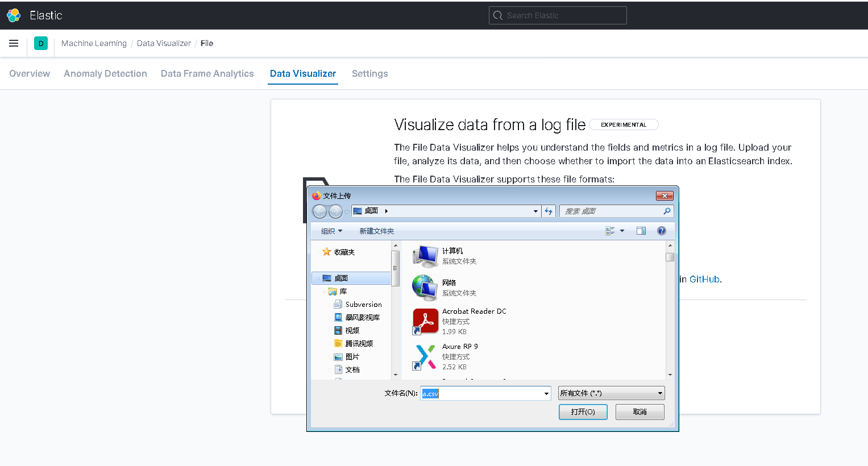The image size is (868, 466).
Task: Click the navigation pane scroll up arrow
Action: (x=396, y=246)
